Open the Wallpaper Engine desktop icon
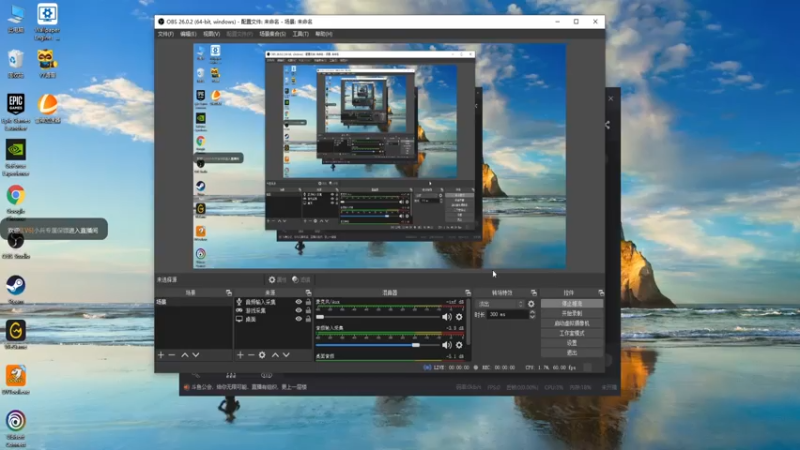Screen dimensions: 800x450 click(47, 21)
